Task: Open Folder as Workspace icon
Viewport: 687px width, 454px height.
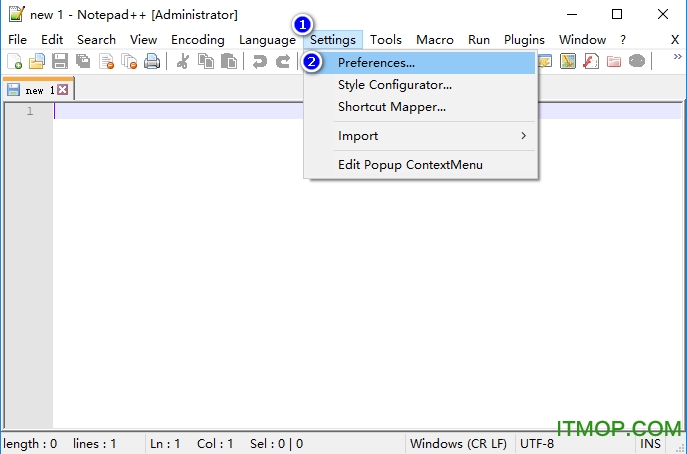Action: [614, 61]
